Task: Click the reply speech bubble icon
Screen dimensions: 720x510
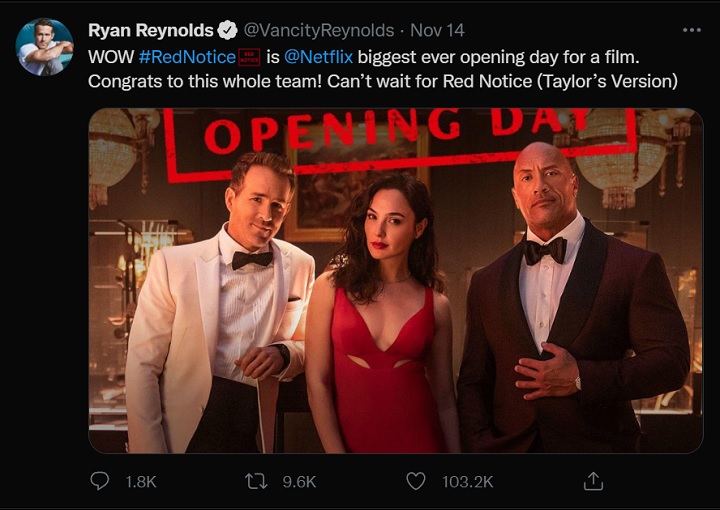Action: click(99, 481)
